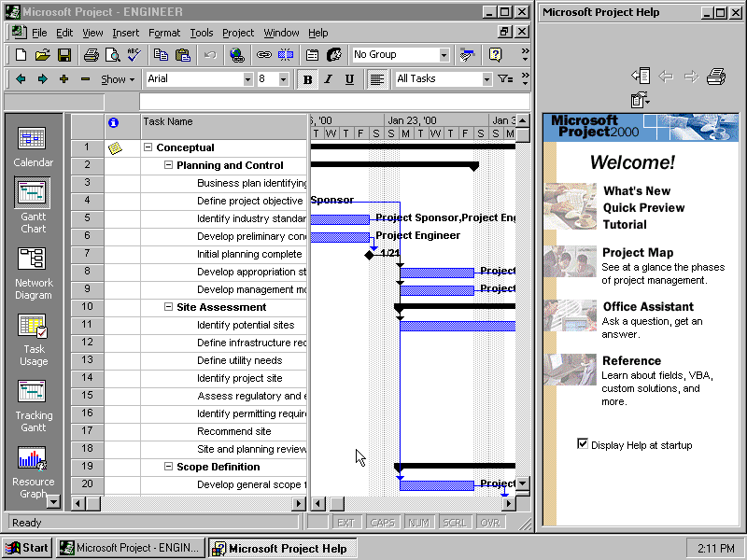Image resolution: width=747 pixels, height=560 pixels.
Task: Click the Assign Resources face icon
Action: tap(334, 55)
